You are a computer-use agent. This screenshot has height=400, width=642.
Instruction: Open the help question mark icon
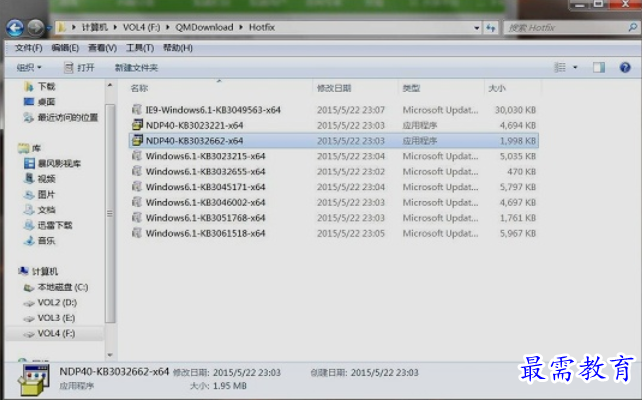(x=625, y=67)
